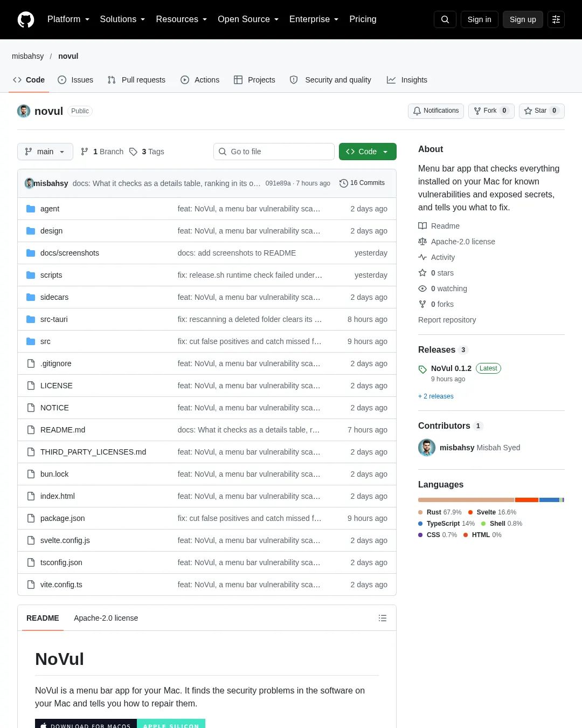The height and width of the screenshot is (728, 582).
Task: Open the sidecars folder
Action: pos(54,297)
